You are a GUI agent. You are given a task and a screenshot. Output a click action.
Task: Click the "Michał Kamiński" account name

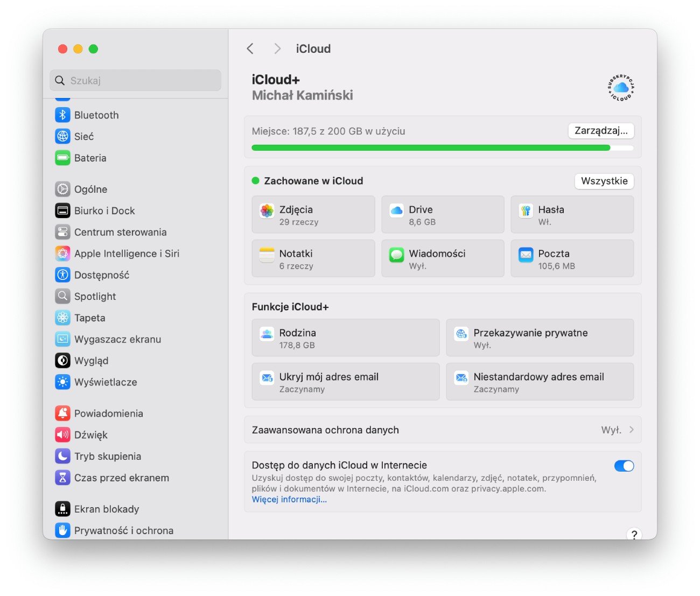[303, 95]
